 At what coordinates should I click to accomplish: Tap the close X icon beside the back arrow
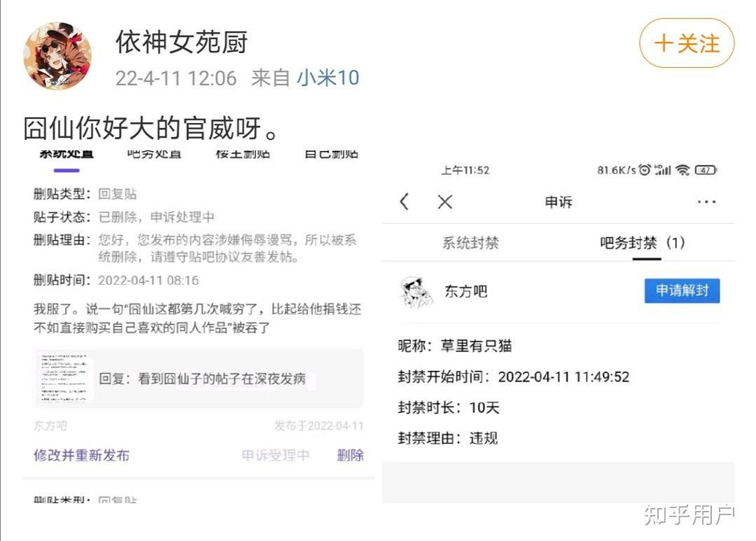(x=444, y=201)
